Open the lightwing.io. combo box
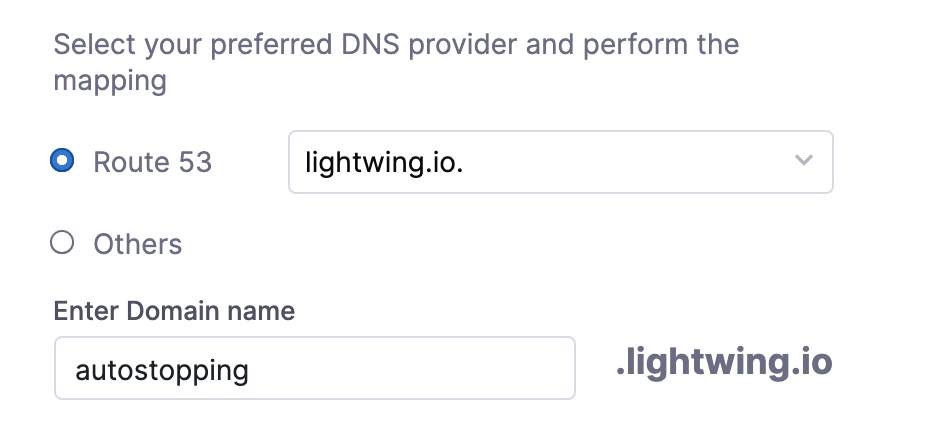Viewport: 936px width, 434px height. coord(561,162)
